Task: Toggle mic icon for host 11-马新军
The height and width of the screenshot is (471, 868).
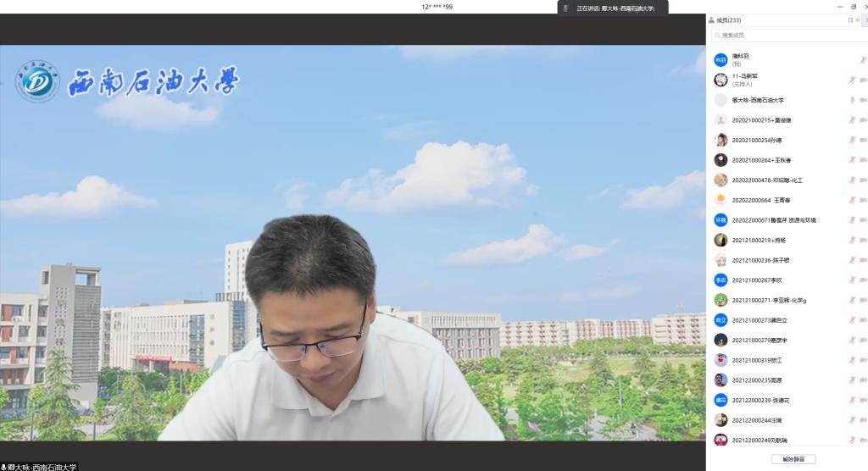Action: coord(853,80)
